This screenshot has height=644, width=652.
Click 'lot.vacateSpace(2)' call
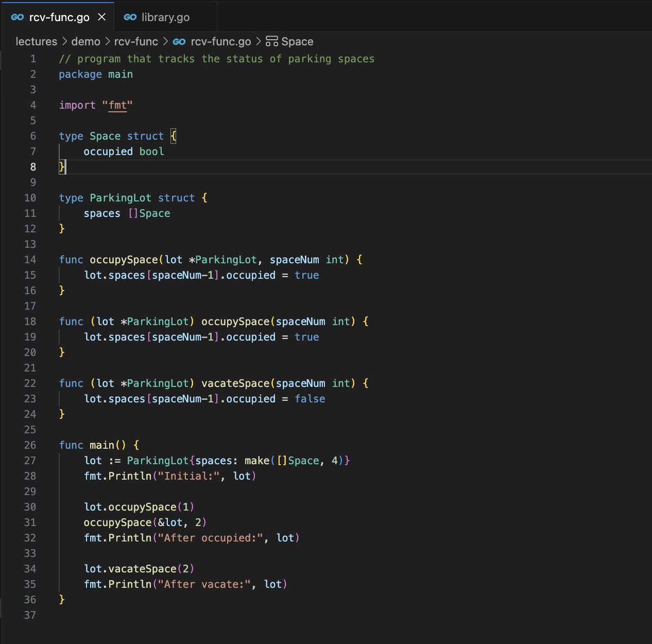point(139,569)
